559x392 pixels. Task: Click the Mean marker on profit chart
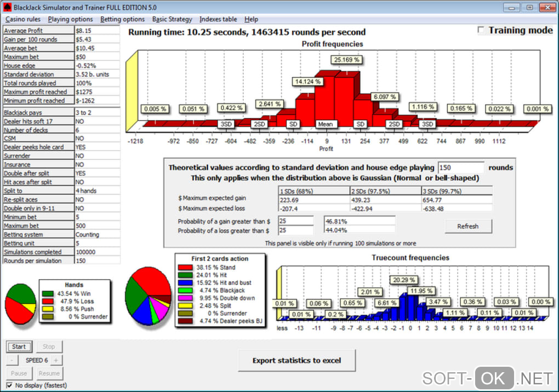click(x=325, y=124)
